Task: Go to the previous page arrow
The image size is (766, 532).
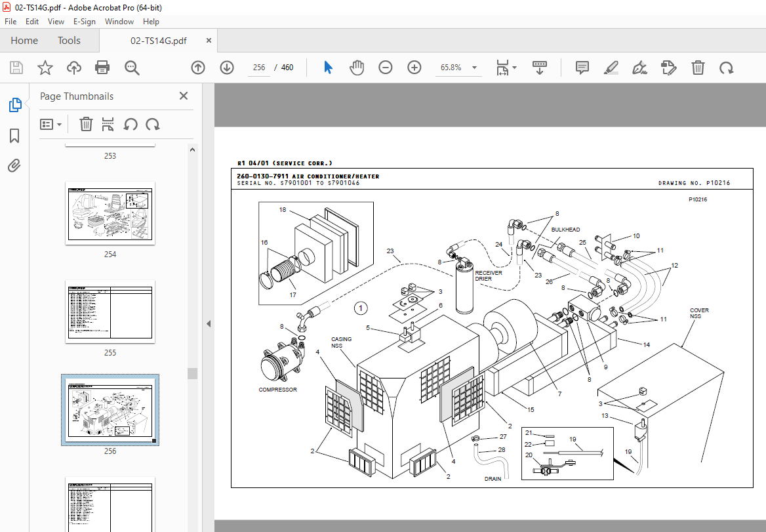Action: tap(198, 68)
